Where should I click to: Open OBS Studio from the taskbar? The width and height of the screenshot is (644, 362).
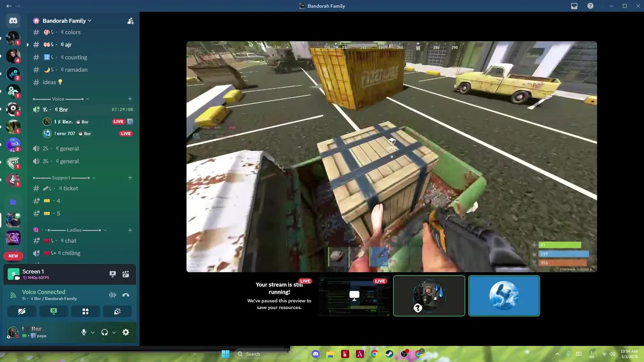405,354
